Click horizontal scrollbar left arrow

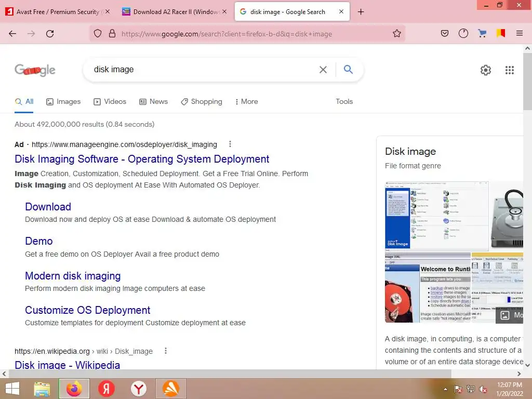click(4, 374)
